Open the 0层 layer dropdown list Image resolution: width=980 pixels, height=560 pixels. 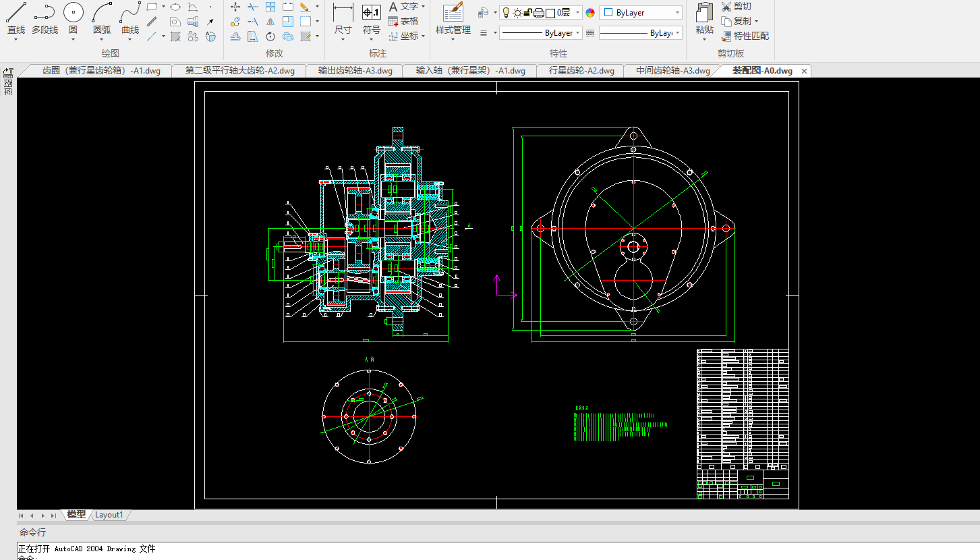[578, 12]
